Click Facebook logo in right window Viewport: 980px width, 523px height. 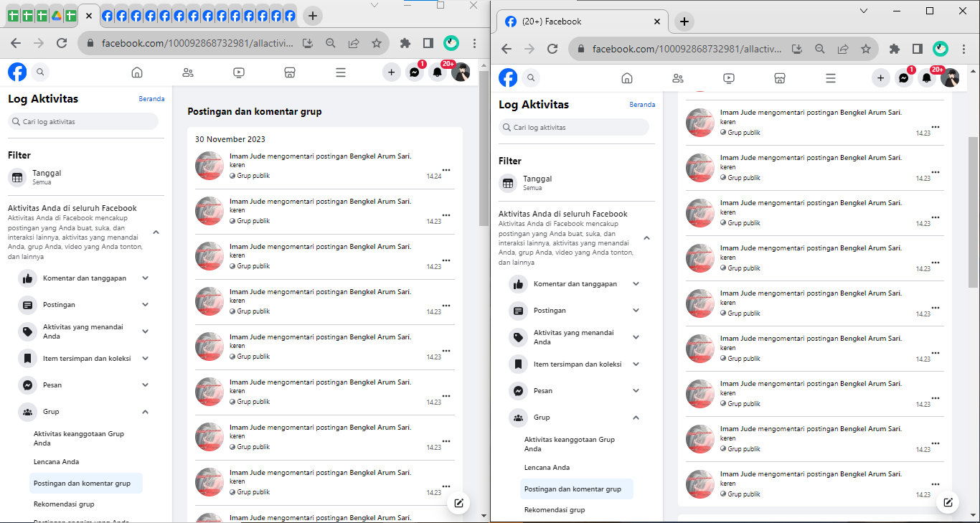[x=508, y=77]
